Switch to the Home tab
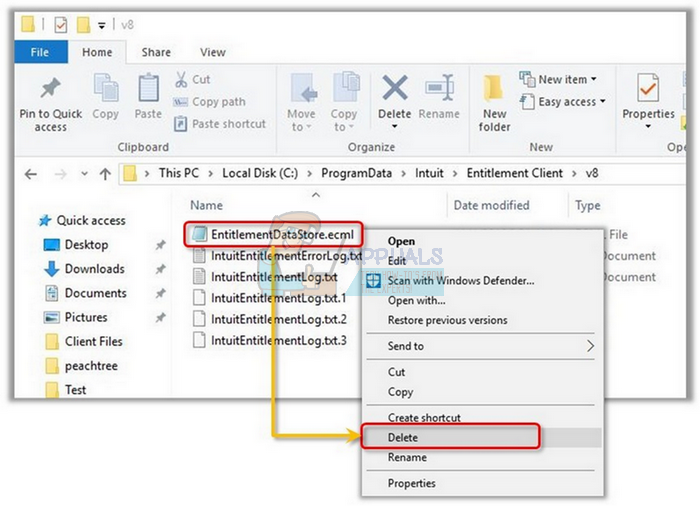The width and height of the screenshot is (700, 506). click(97, 52)
